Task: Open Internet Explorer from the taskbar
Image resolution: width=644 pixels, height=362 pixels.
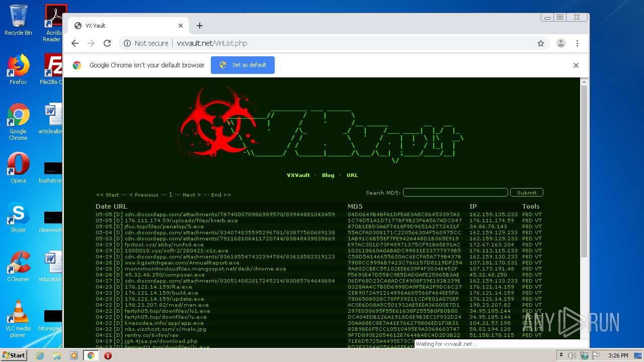Action: coord(40,355)
